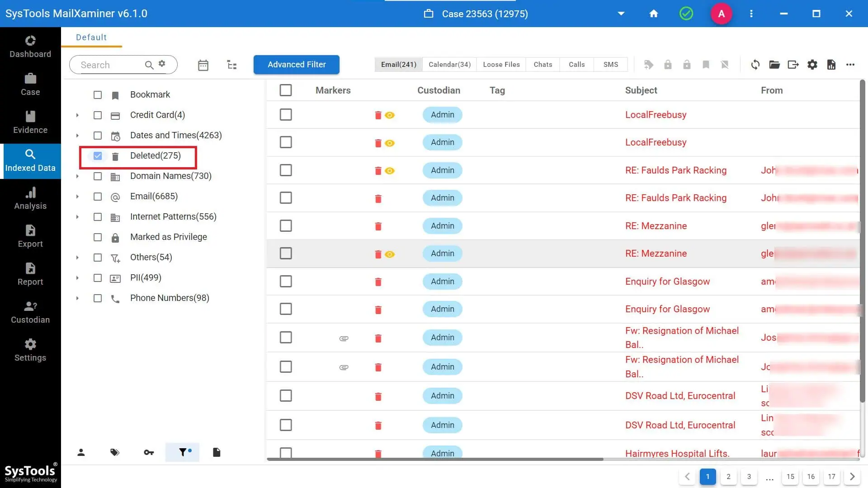Open the tree view icon beside calendar
Screen dimensions: 868x488
coord(232,65)
